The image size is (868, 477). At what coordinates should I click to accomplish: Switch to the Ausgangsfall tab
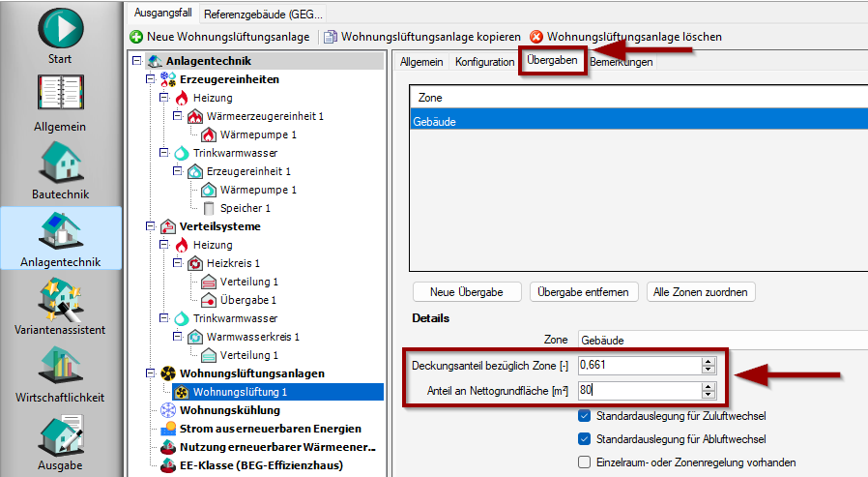click(x=162, y=13)
